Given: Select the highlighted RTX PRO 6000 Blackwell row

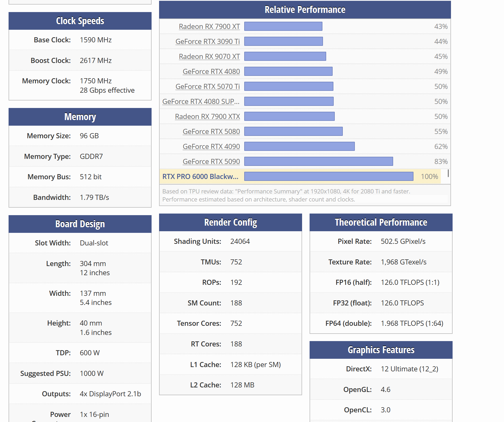Looking at the screenshot, I should (300, 177).
